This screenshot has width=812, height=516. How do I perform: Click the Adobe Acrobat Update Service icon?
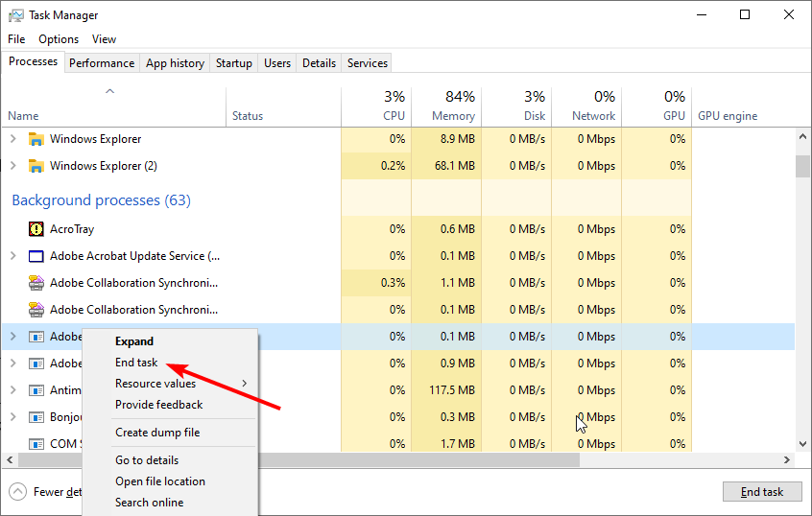pos(36,256)
